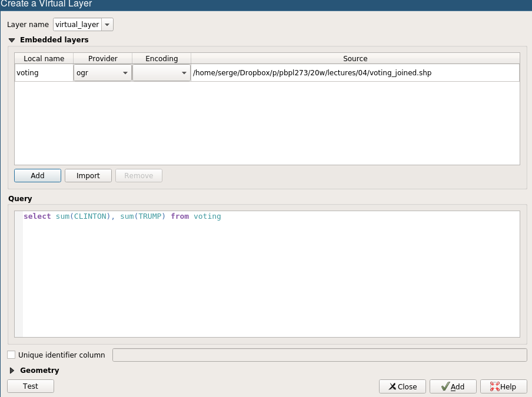Collapse the Embedded layers section

[x=12, y=41]
